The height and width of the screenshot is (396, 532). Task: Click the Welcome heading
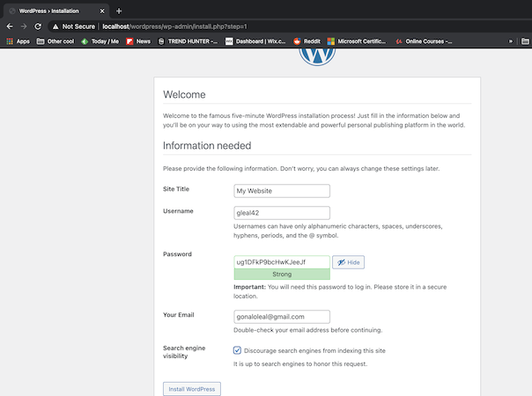point(184,94)
